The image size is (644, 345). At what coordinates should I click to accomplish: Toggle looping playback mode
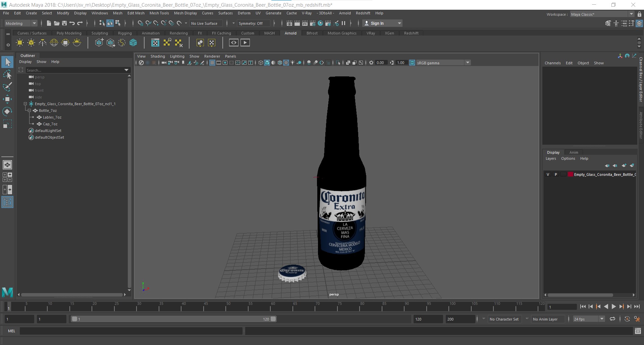click(x=612, y=319)
